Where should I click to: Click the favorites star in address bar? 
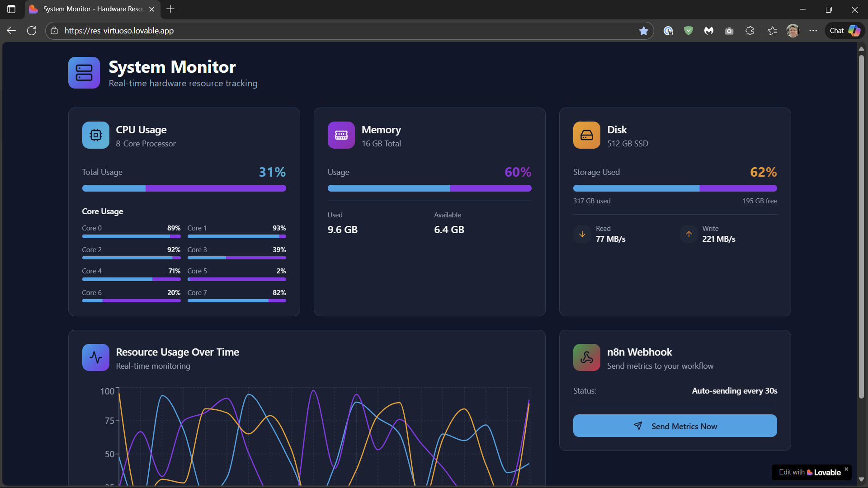pyautogui.click(x=644, y=31)
